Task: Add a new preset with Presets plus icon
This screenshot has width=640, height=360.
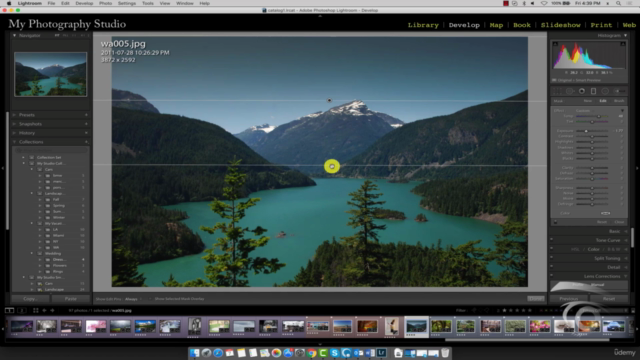Action: point(86,115)
